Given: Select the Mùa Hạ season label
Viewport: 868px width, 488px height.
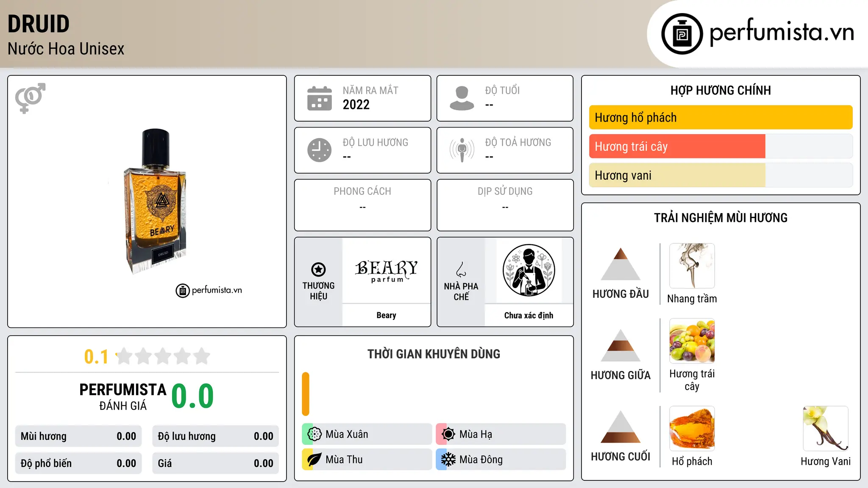Looking at the screenshot, I should pos(476,434).
